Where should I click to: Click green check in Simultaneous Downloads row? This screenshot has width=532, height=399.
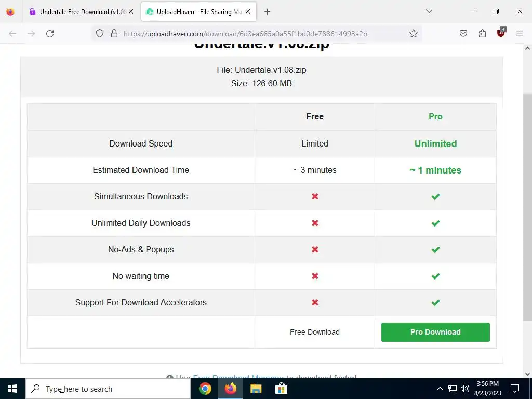435,196
